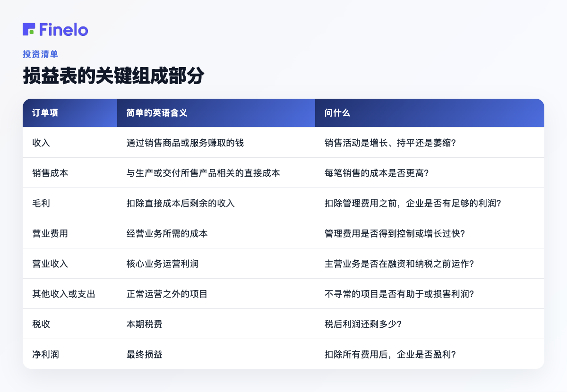Click the cell 本期税费
Screen dimensions: 567x392
coord(145,324)
